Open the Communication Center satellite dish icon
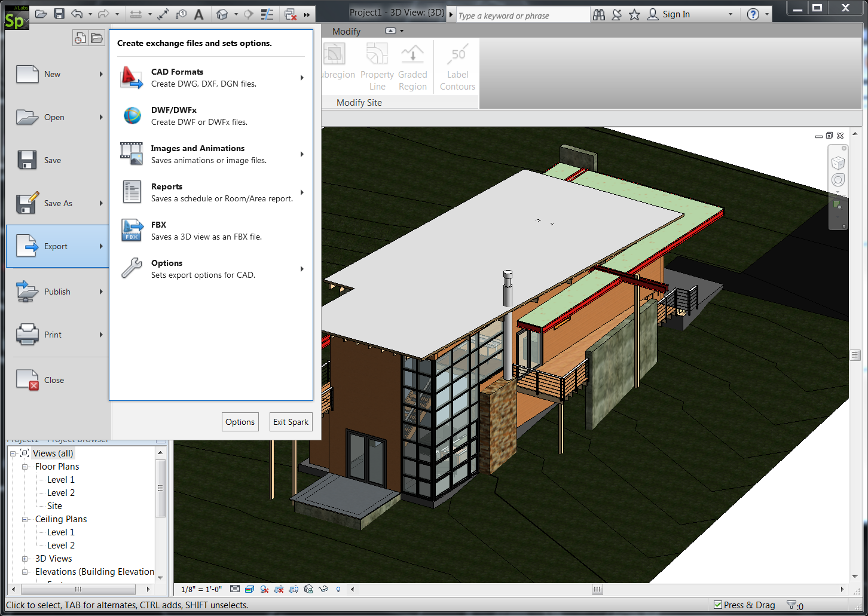The image size is (868, 616). [617, 14]
